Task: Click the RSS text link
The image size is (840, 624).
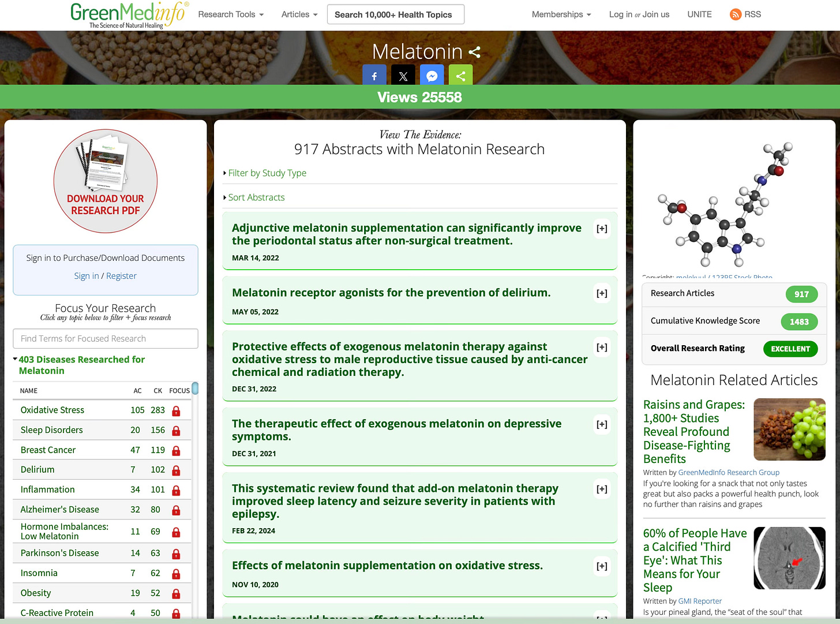Action: click(x=752, y=14)
